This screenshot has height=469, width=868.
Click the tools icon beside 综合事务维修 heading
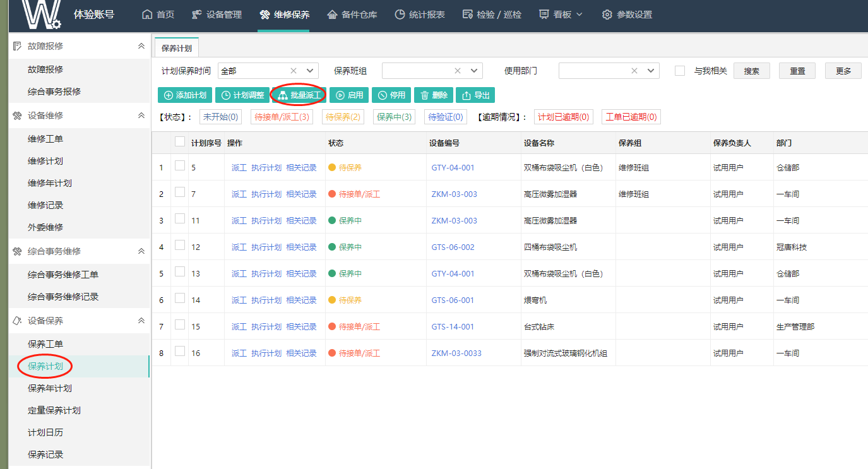click(x=17, y=251)
